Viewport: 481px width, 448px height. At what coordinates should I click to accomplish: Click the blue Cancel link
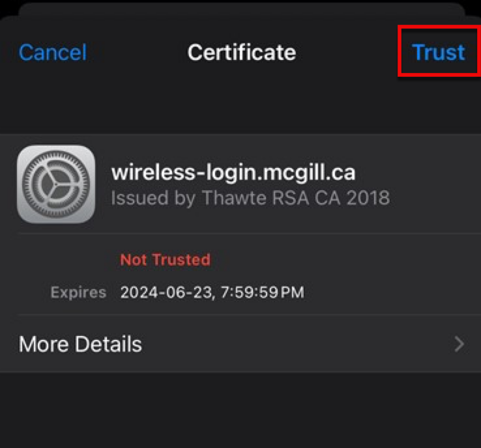coord(53,52)
